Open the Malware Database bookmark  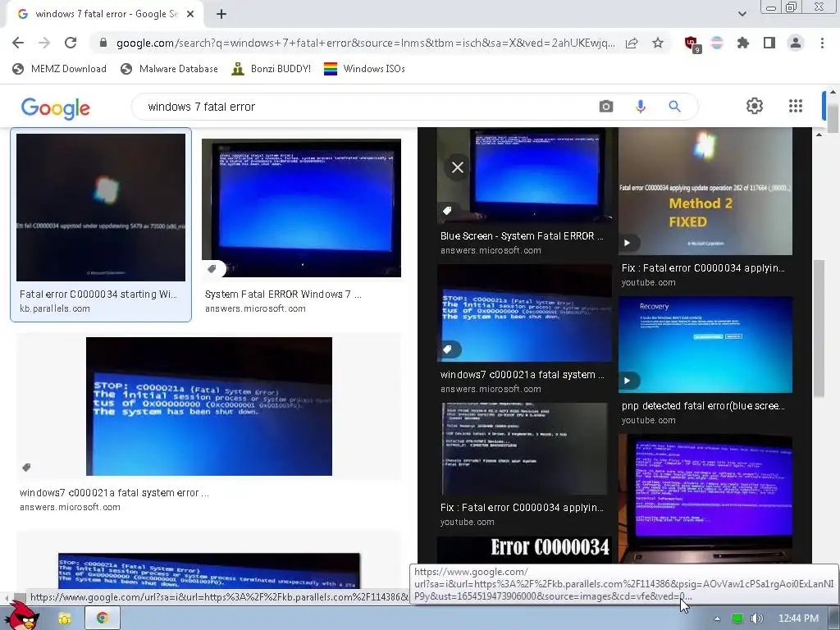[x=169, y=69]
